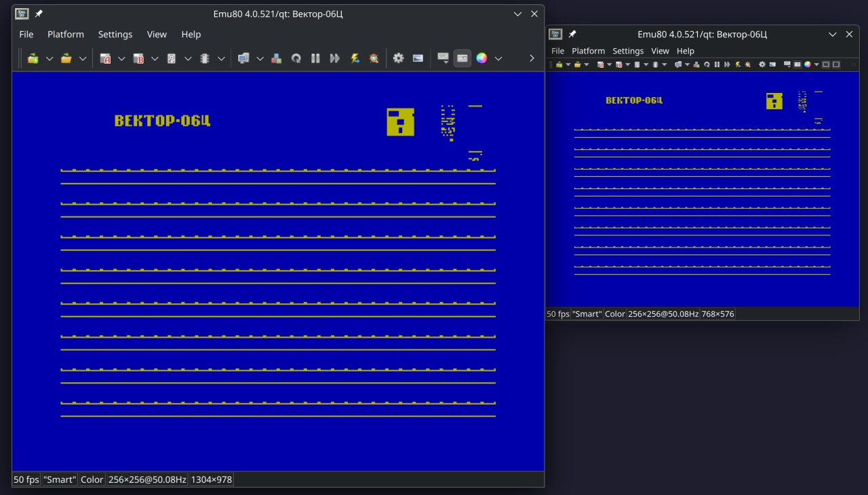
Task: Click the screenshot icon in the larger window
Action: coord(418,58)
